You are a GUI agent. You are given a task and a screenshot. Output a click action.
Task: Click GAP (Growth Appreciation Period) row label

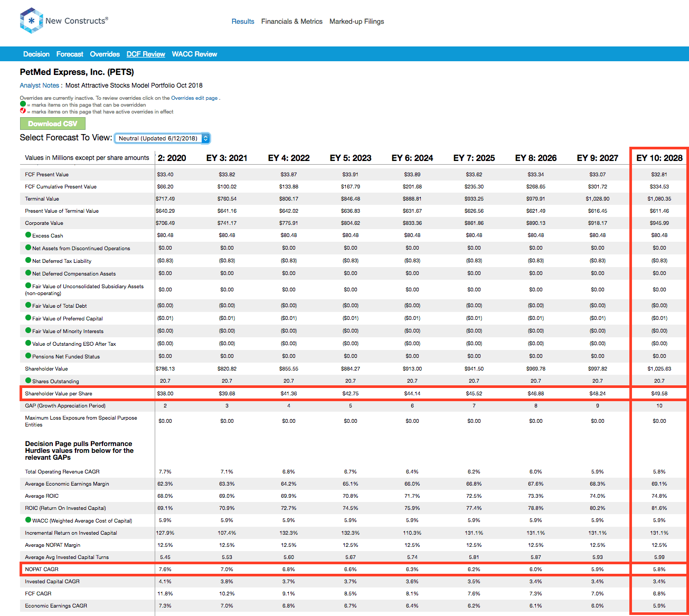[65, 405]
